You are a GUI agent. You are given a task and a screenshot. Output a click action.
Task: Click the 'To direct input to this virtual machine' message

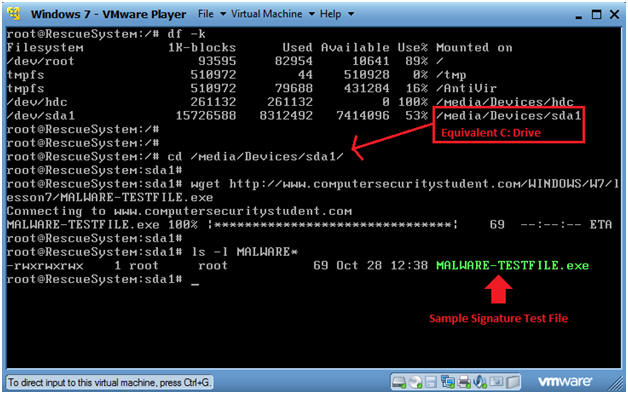point(109,382)
